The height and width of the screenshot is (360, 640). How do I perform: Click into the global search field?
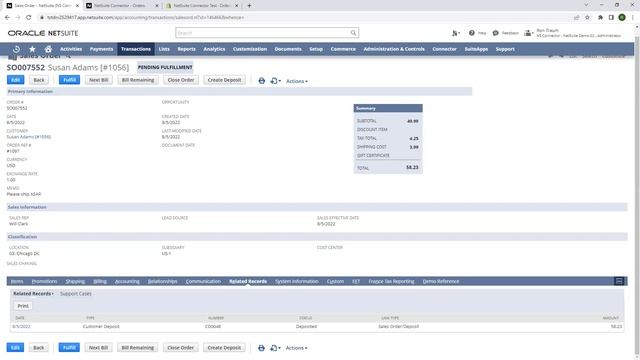[263, 33]
